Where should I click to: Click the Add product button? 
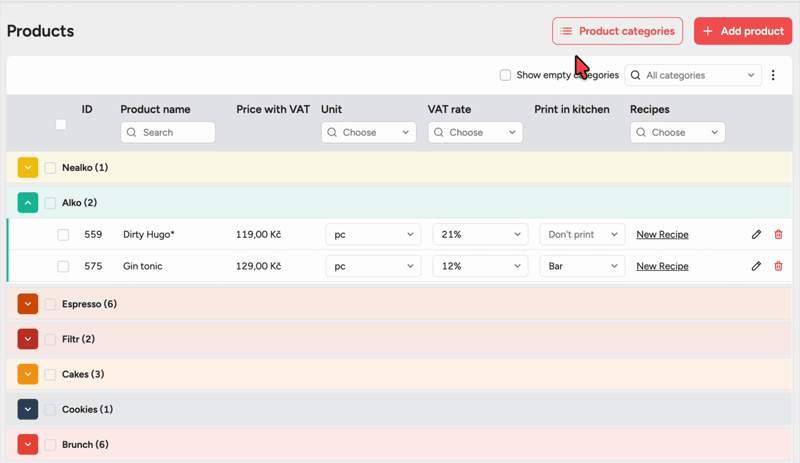(743, 31)
